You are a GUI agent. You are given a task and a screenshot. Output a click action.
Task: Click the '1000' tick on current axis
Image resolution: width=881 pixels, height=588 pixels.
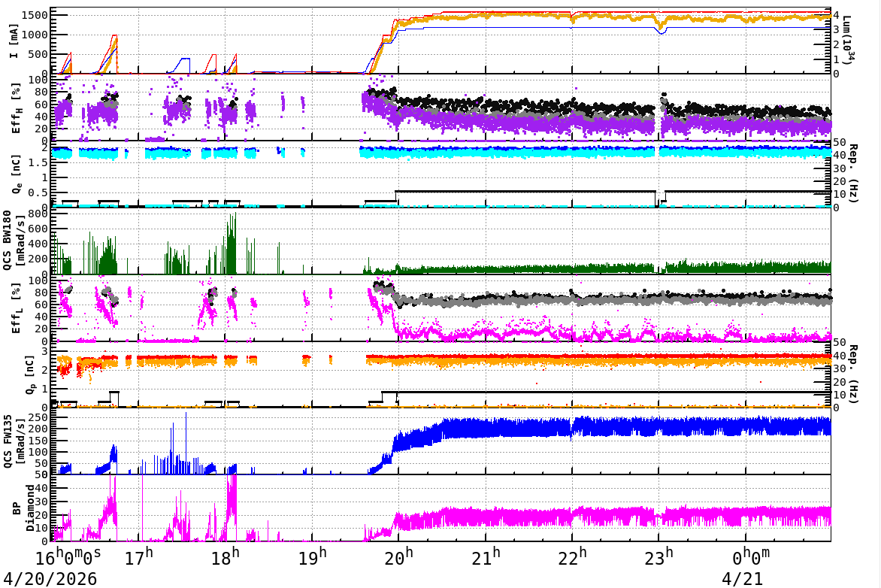click(35, 35)
